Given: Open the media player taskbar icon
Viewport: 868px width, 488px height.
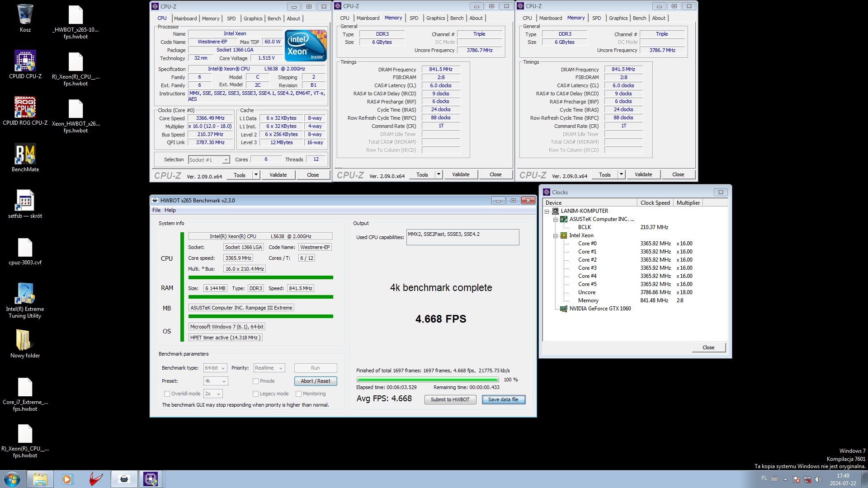Looking at the screenshot, I should point(67,479).
